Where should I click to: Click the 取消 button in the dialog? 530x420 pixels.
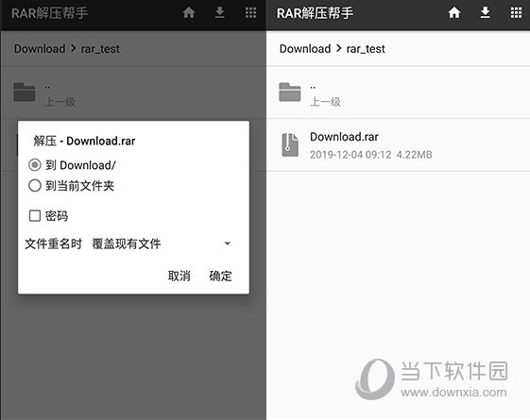pyautogui.click(x=180, y=276)
